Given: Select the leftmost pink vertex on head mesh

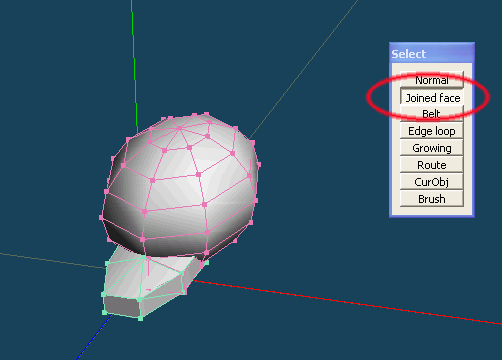Looking at the screenshot, I should (101, 217).
